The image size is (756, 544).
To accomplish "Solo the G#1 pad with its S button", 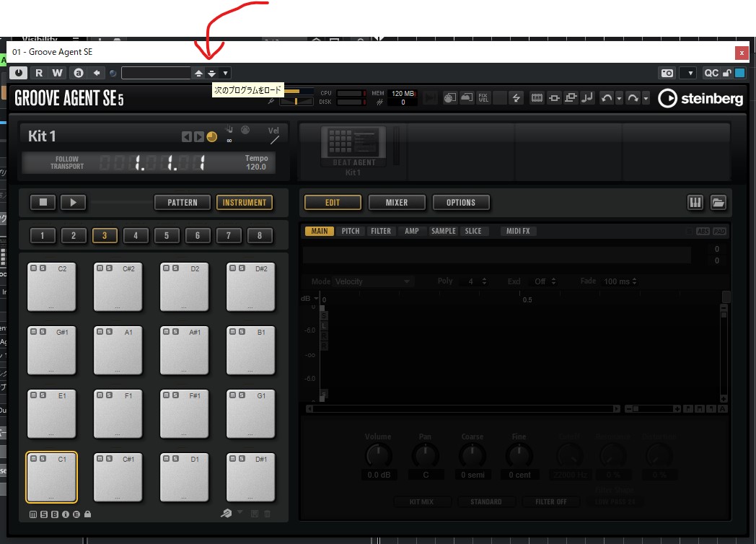I will [x=43, y=332].
